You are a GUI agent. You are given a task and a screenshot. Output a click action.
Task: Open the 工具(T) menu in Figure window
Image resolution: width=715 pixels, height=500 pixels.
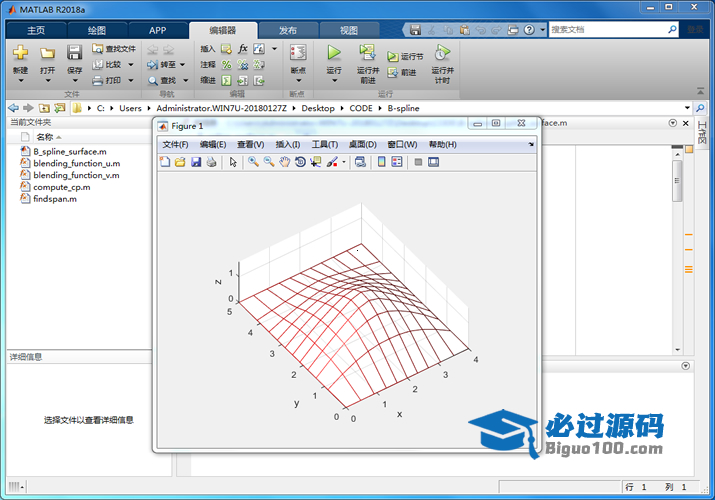click(325, 145)
